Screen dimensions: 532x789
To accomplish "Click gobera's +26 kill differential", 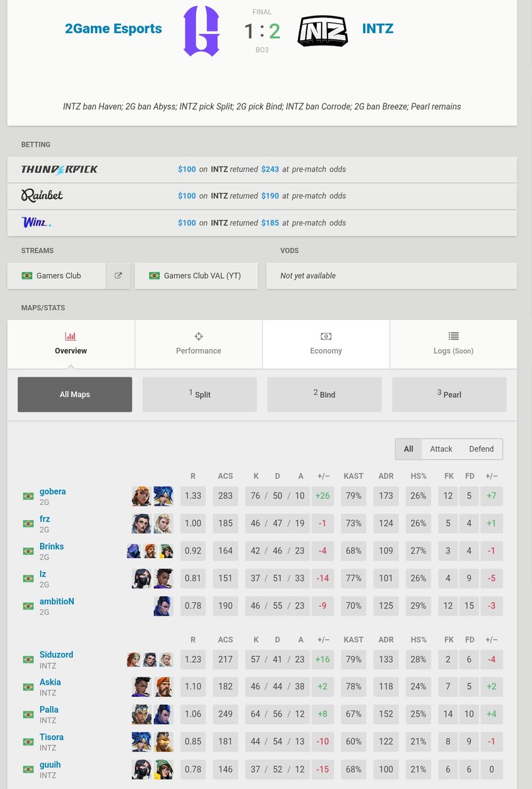I will pos(322,496).
